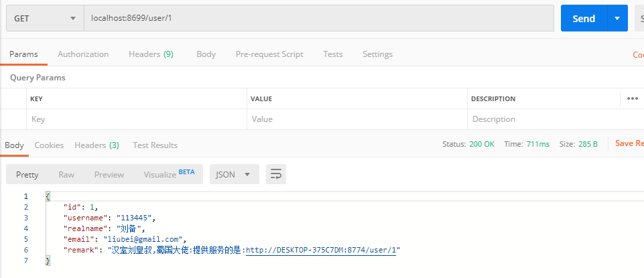Select the Preview view

(x=109, y=175)
